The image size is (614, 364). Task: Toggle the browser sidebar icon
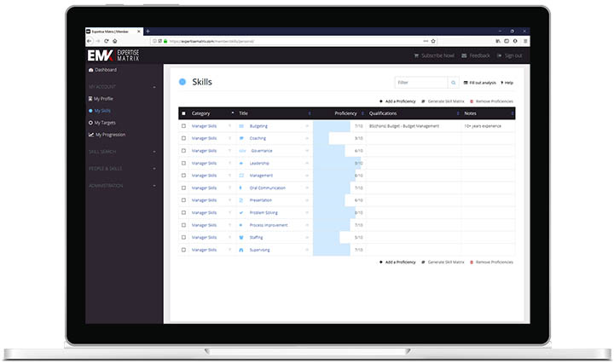[507, 41]
